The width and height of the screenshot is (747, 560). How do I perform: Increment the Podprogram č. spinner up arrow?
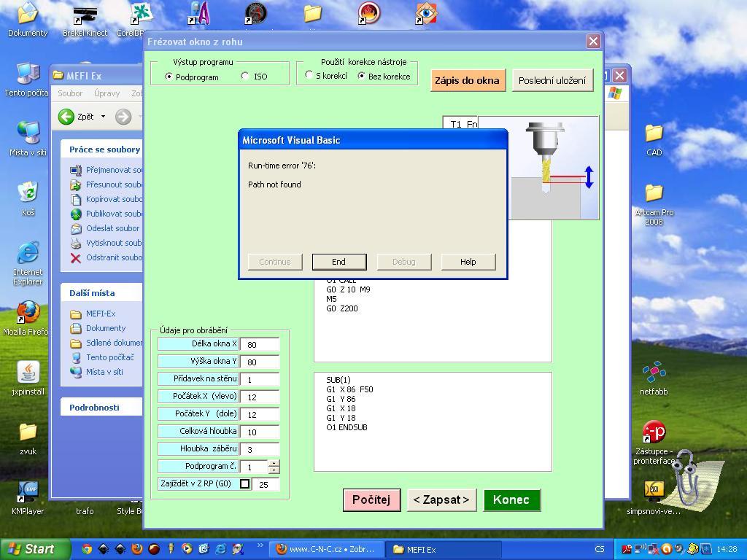coord(274,464)
